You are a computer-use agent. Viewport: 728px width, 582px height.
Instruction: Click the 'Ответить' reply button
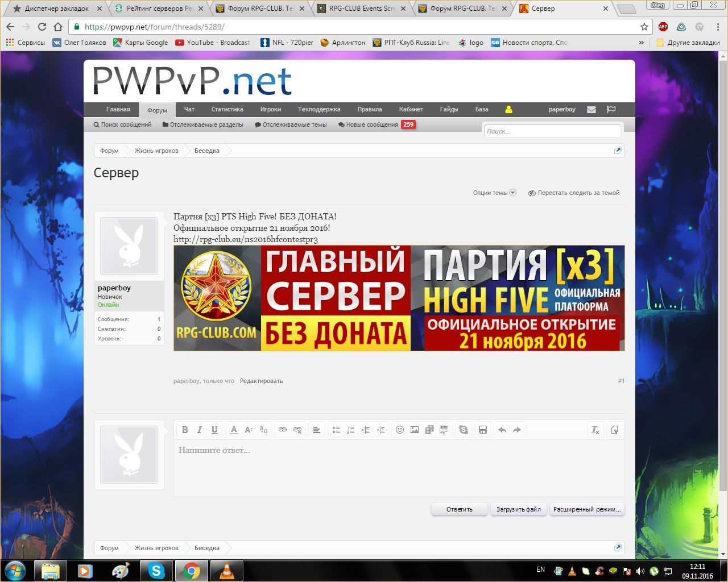[x=460, y=509]
